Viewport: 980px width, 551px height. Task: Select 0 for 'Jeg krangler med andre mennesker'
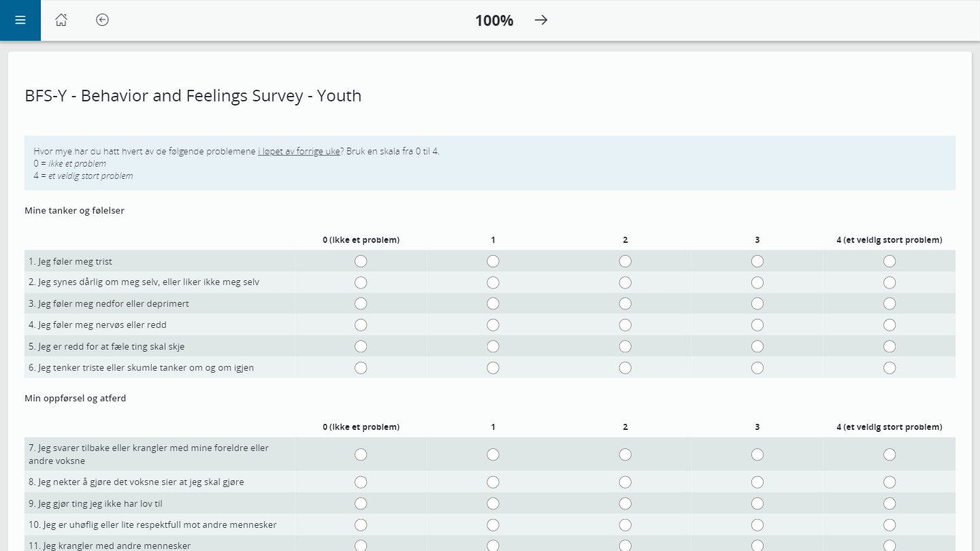tap(361, 545)
